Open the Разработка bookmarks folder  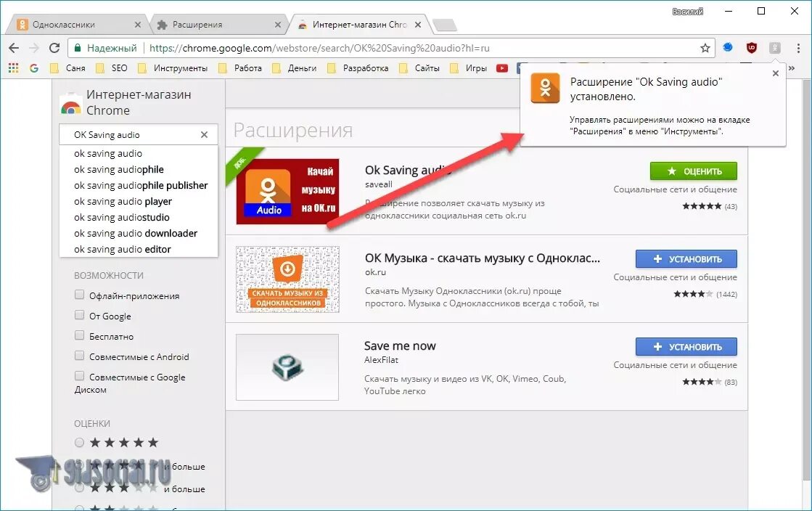point(358,68)
